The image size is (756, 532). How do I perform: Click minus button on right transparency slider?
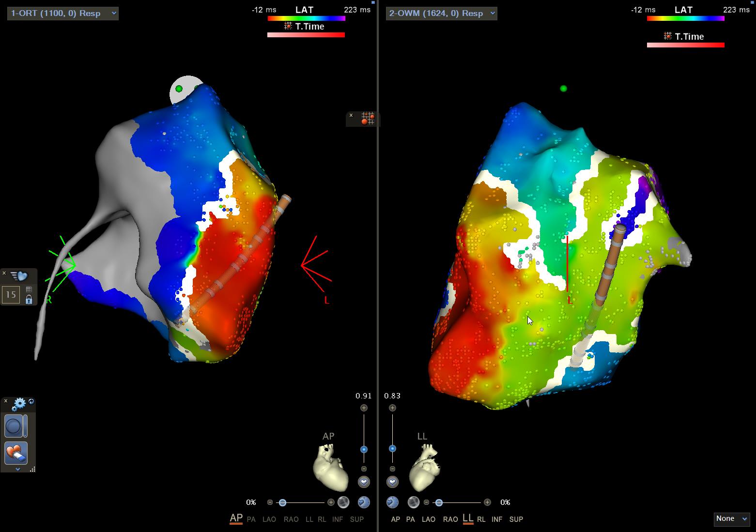pyautogui.click(x=426, y=502)
